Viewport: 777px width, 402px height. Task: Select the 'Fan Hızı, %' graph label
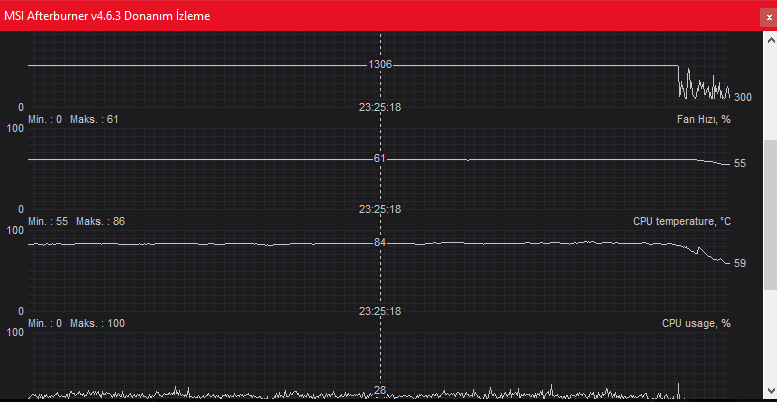704,119
